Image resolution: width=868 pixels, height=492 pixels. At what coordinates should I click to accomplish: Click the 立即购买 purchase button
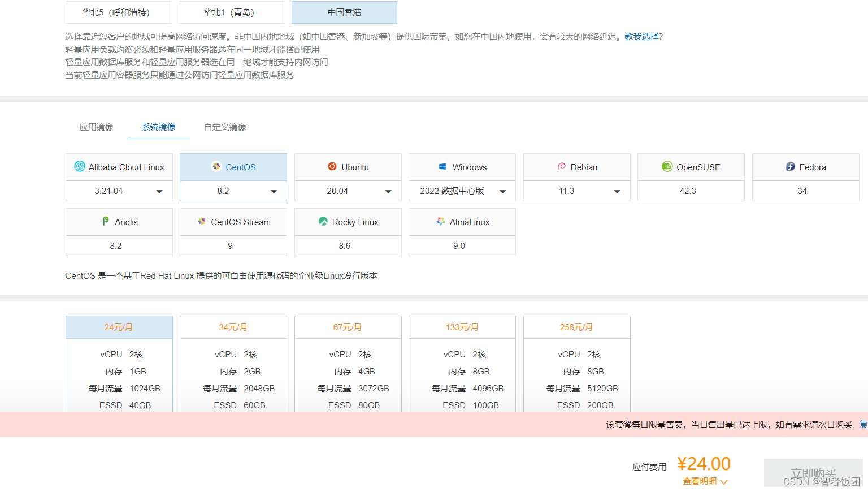click(x=813, y=473)
